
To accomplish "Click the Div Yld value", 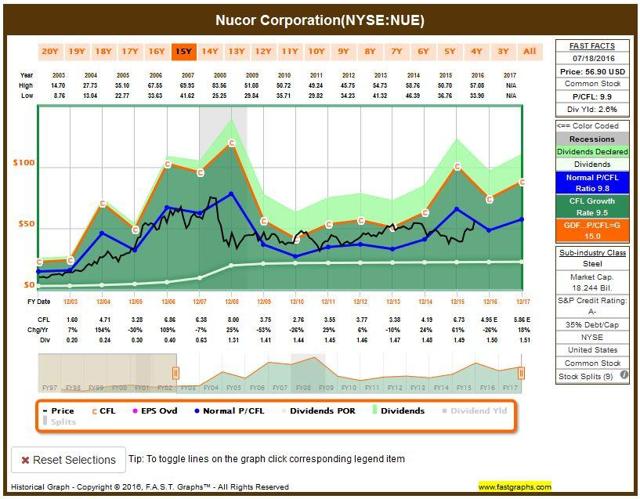I will coord(592,109).
